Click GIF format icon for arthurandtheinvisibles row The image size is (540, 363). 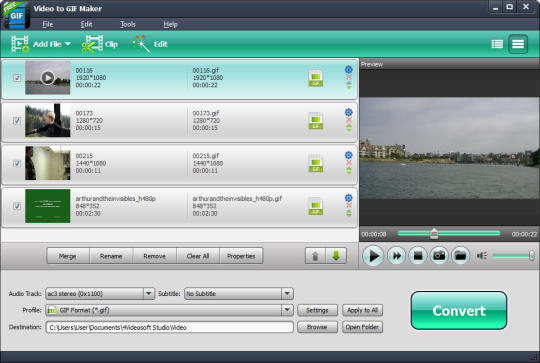[x=315, y=206]
